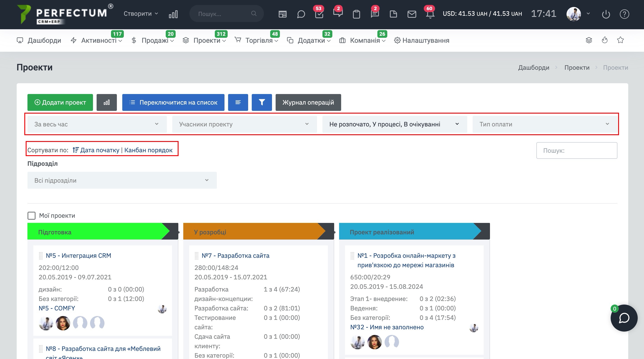The image size is (644, 359).
Task: Open the chat bubble icon in top bar
Action: (x=301, y=14)
